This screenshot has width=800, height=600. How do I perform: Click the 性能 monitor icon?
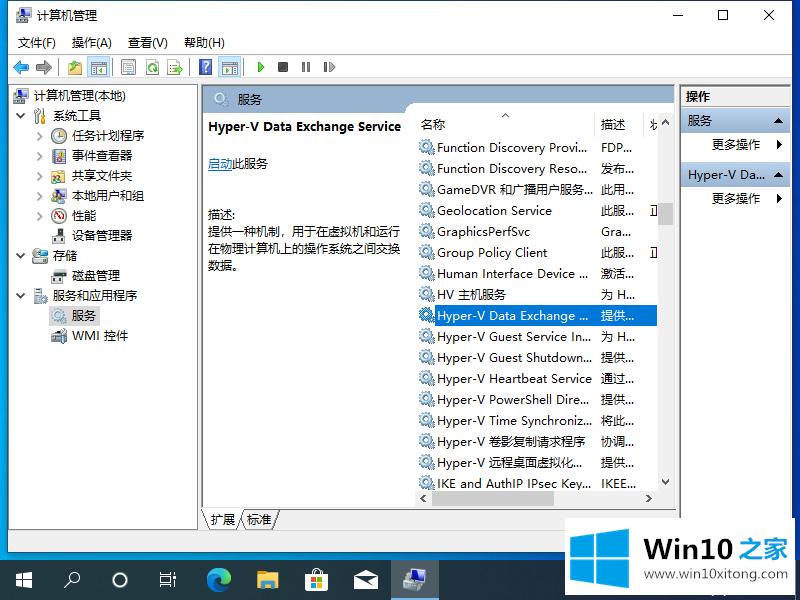point(59,216)
